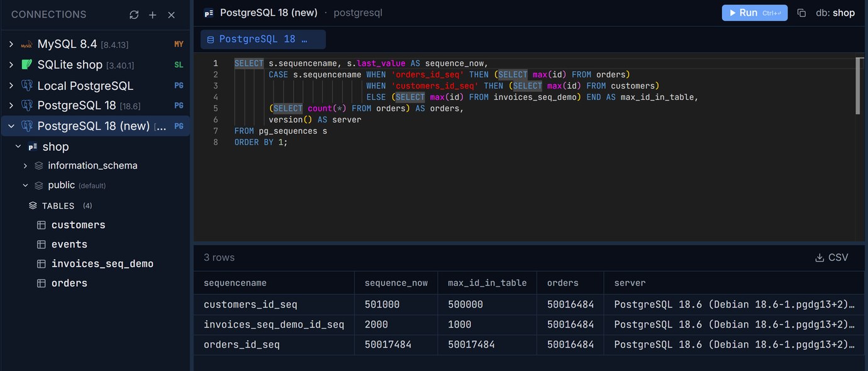Image resolution: width=868 pixels, height=371 pixels.
Task: Select the events table
Action: pyautogui.click(x=69, y=245)
